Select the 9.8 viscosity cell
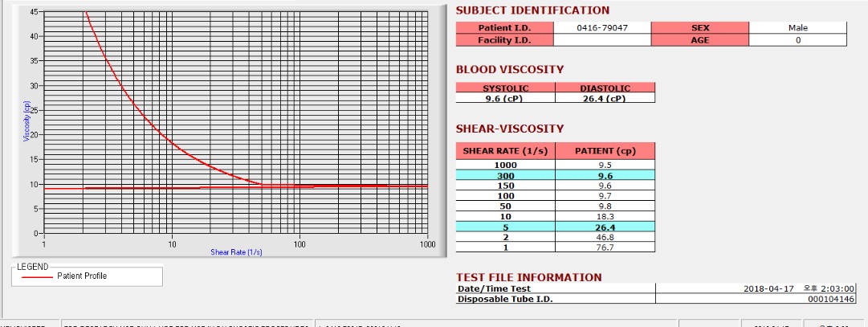This screenshot has height=327, width=868. point(605,206)
